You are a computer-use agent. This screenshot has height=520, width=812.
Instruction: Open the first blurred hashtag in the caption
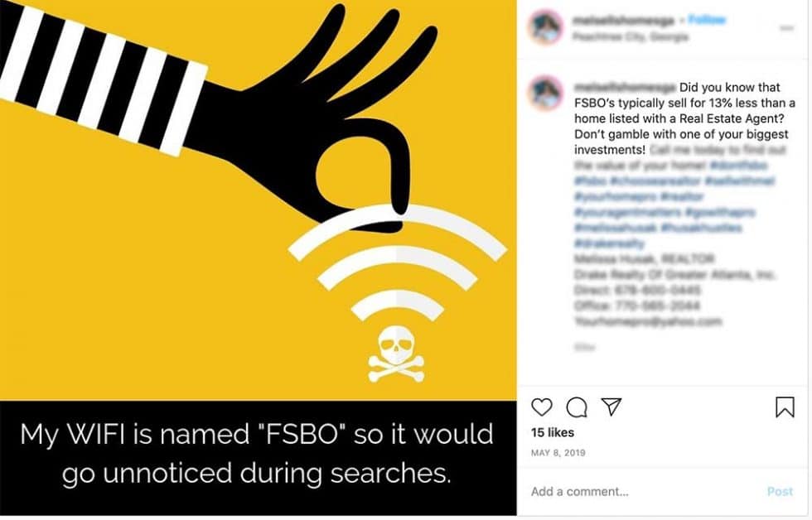point(739,166)
